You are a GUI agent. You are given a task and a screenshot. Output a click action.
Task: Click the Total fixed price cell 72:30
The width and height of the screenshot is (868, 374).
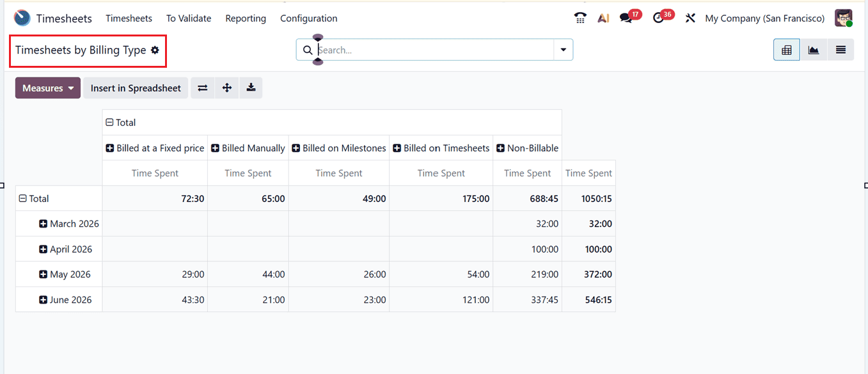[x=155, y=199]
